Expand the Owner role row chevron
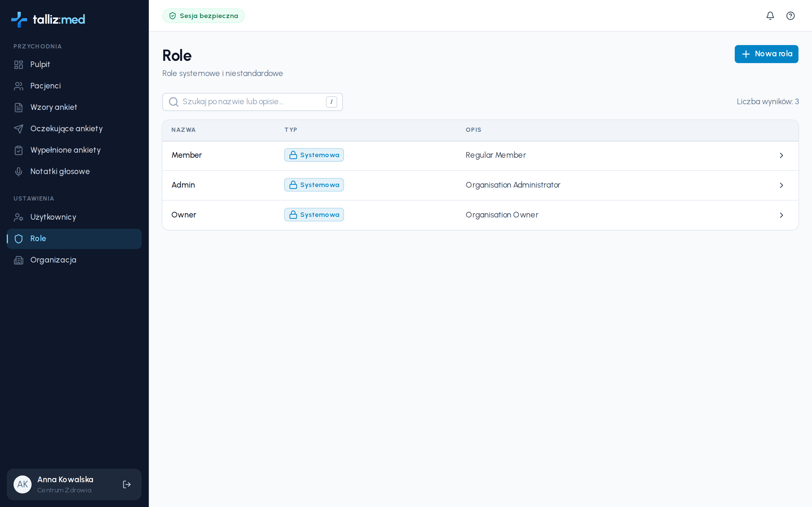 pos(781,215)
